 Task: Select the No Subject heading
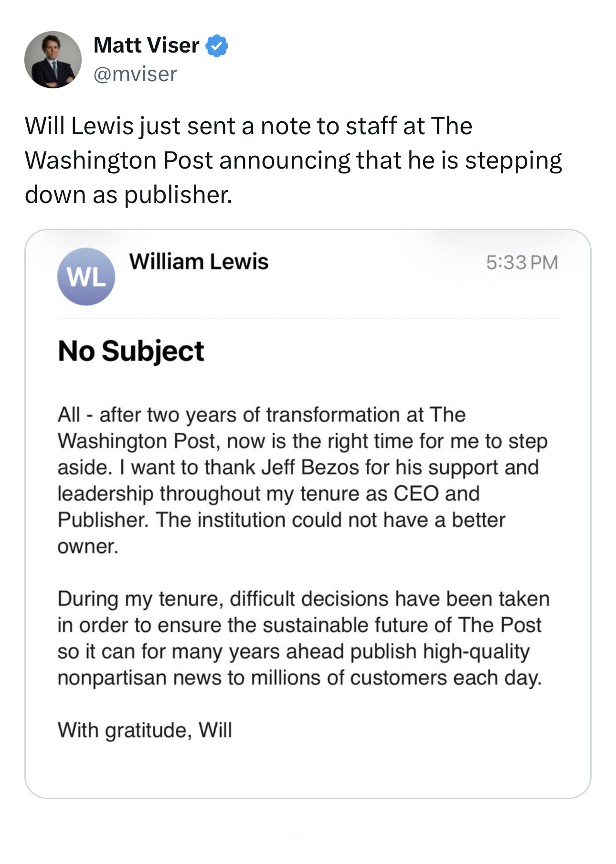[x=131, y=351]
